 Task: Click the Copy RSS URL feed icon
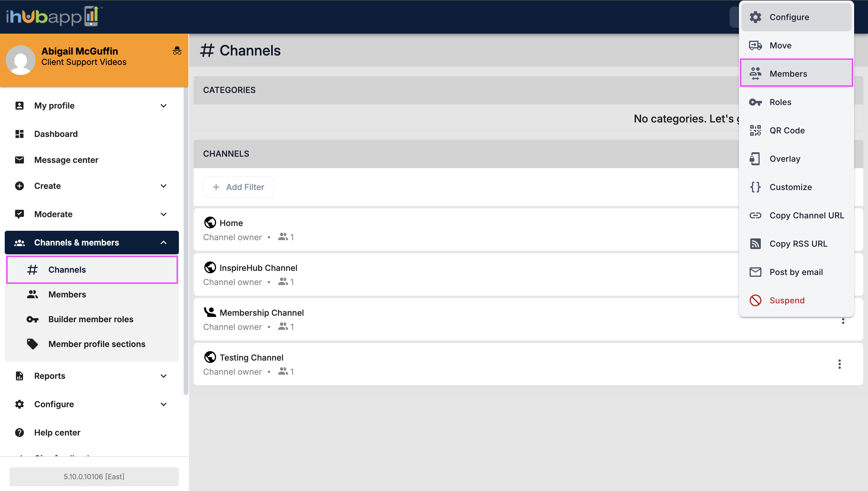(755, 243)
